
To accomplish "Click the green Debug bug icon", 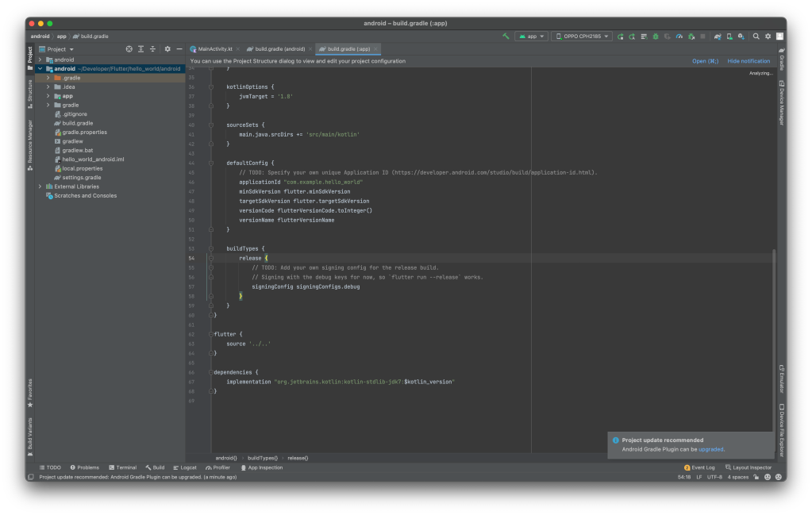I will 656,37.
